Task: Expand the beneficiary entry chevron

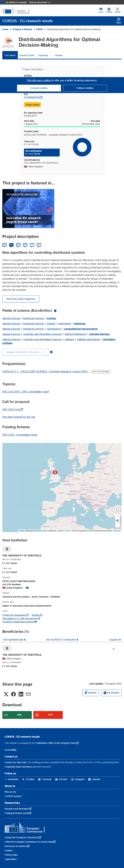Action: 114,649
